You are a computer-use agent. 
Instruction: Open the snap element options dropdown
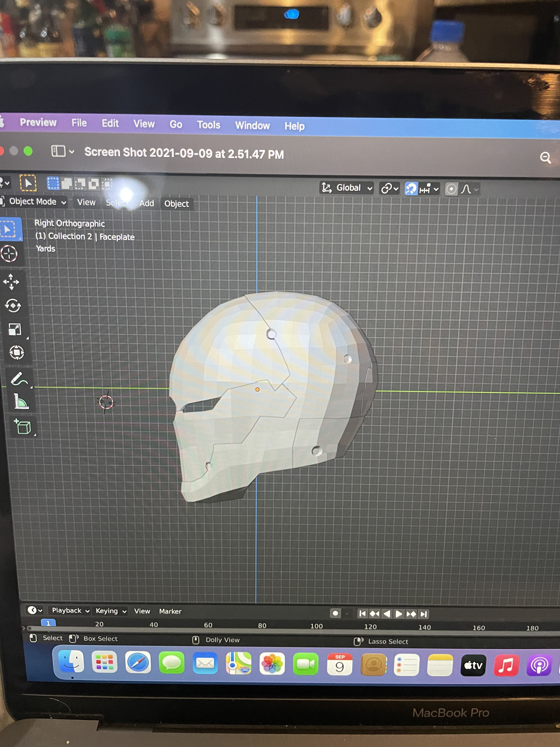[429, 189]
